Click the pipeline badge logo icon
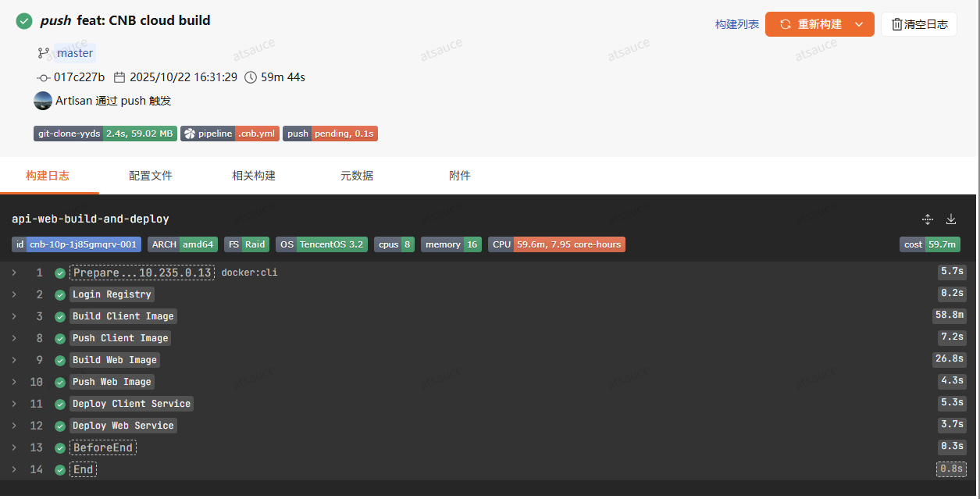Image resolution: width=980 pixels, height=499 pixels. [x=189, y=134]
